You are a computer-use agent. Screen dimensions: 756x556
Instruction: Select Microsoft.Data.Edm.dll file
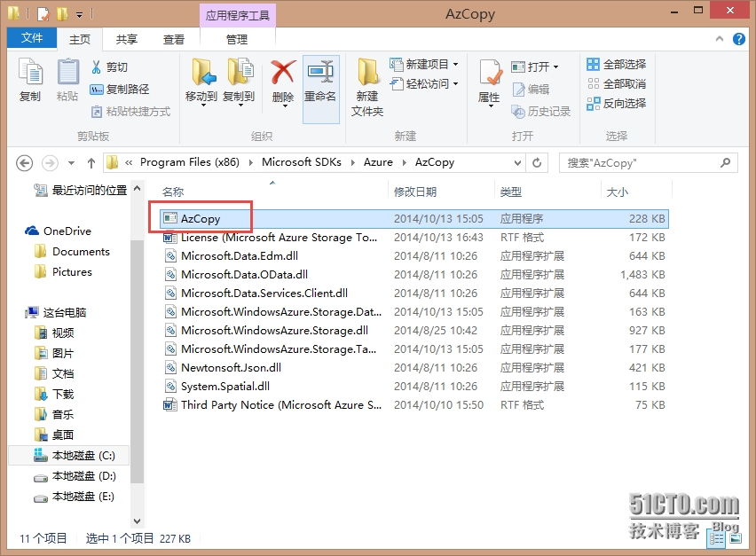(414, 256)
